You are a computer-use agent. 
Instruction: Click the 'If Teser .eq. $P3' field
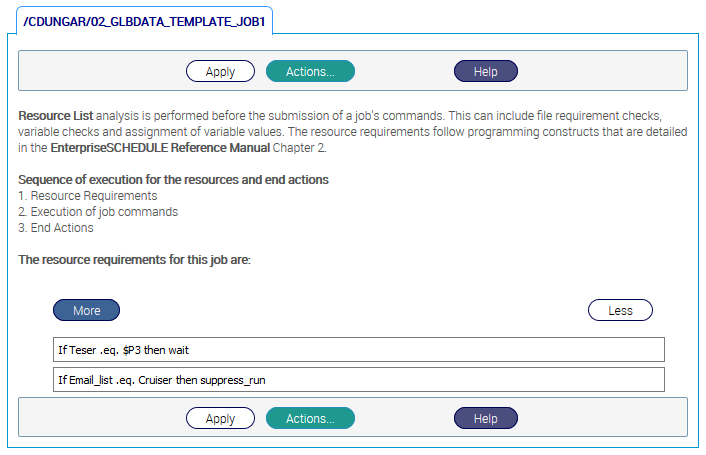(357, 349)
